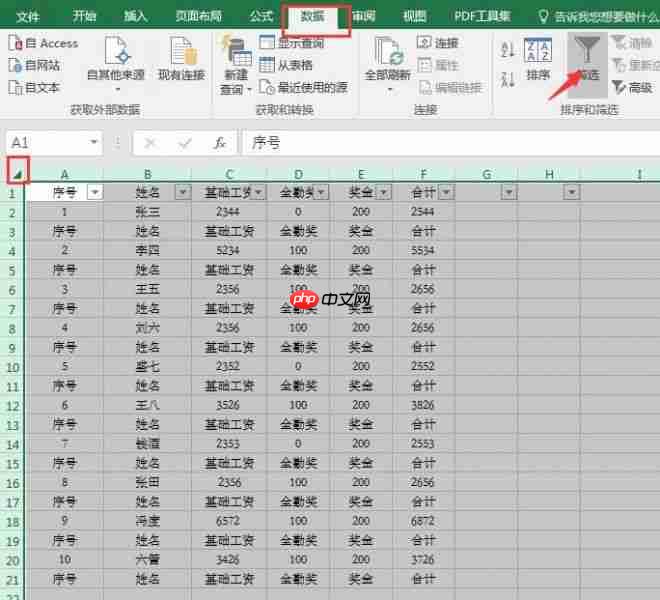Click the 编辑链接 edit links icon
660x600 pixels.
tap(425, 88)
